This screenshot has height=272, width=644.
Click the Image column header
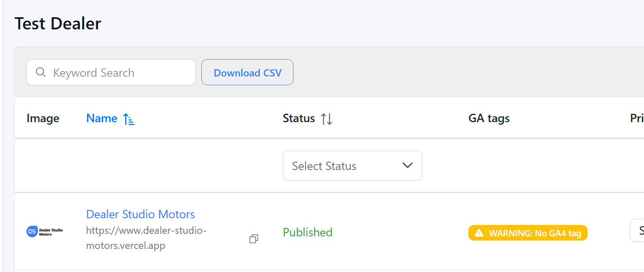(43, 118)
